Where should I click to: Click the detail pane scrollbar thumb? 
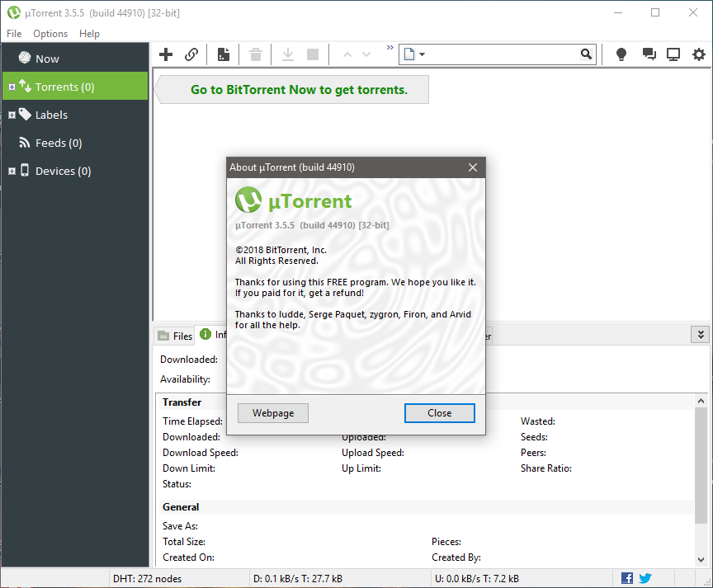pyautogui.click(x=701, y=465)
